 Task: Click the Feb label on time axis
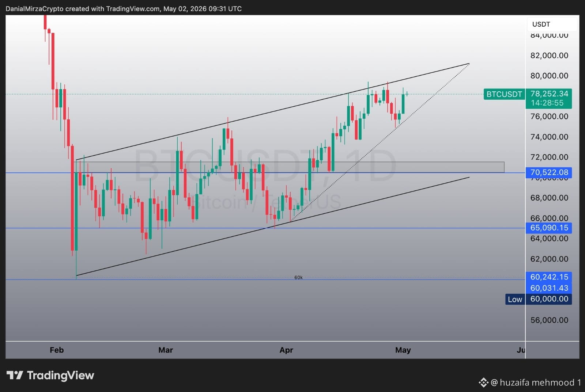tap(57, 350)
